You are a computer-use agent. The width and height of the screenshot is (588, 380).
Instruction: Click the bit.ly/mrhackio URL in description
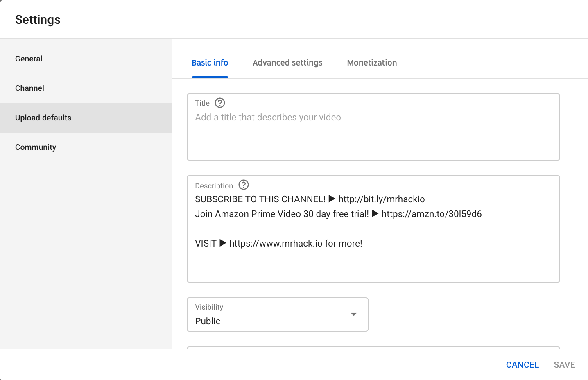click(x=381, y=199)
